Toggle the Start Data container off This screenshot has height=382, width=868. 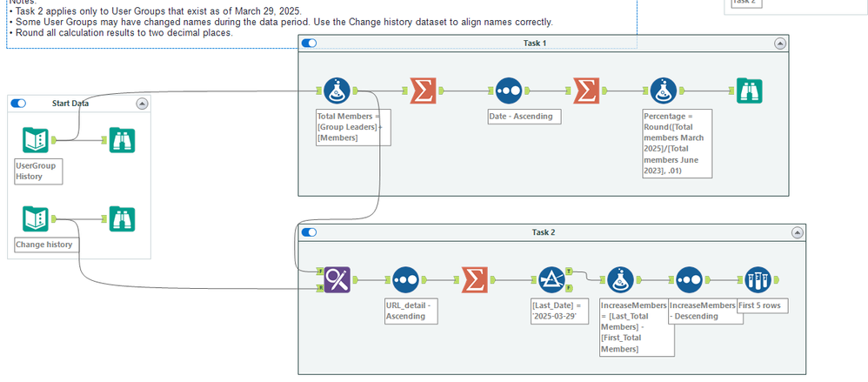click(x=18, y=103)
